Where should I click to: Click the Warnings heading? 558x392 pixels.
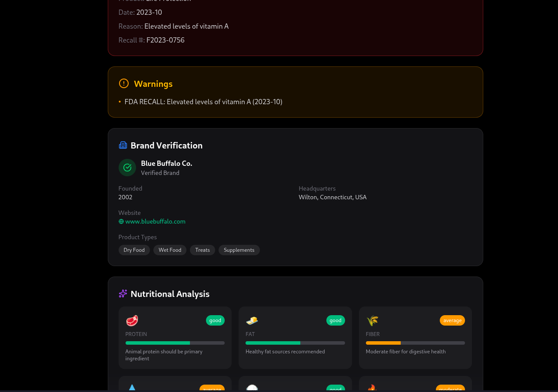click(x=153, y=84)
